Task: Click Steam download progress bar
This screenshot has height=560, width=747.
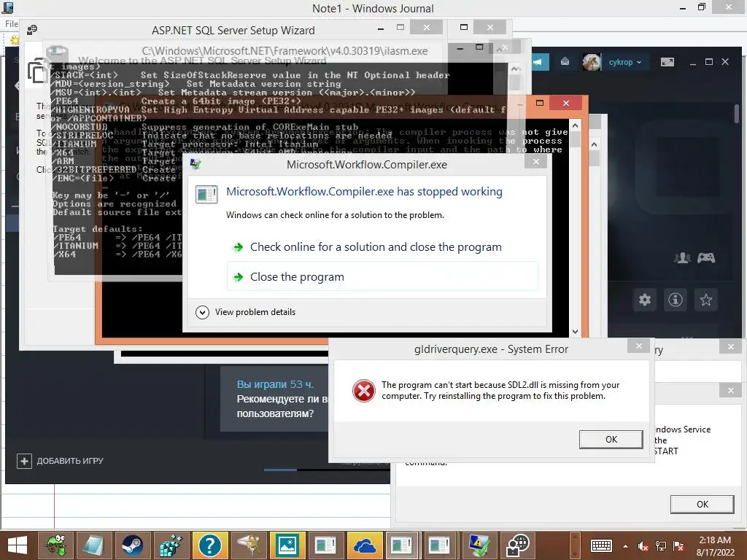Action: tap(327, 470)
